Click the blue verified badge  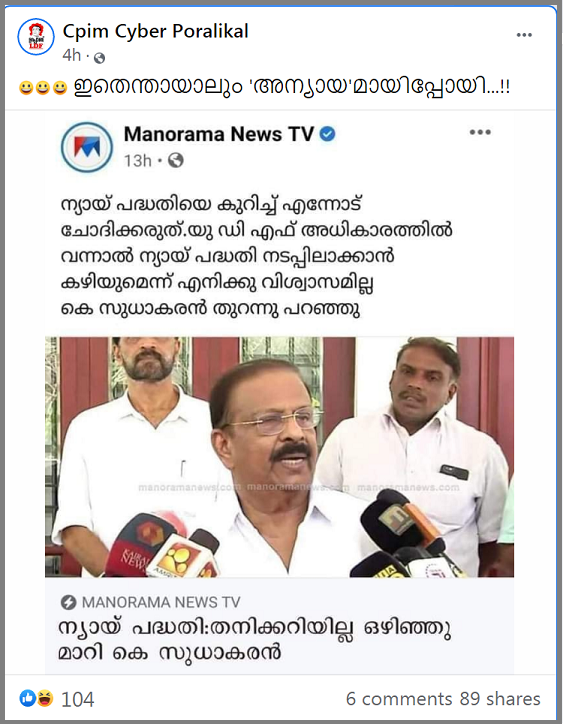(x=328, y=134)
